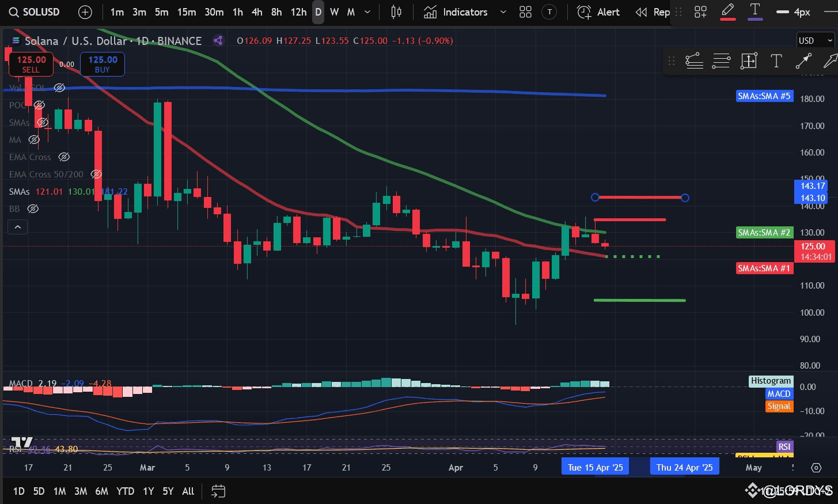
Task: Click the 125.00 SELL button
Action: click(x=31, y=64)
